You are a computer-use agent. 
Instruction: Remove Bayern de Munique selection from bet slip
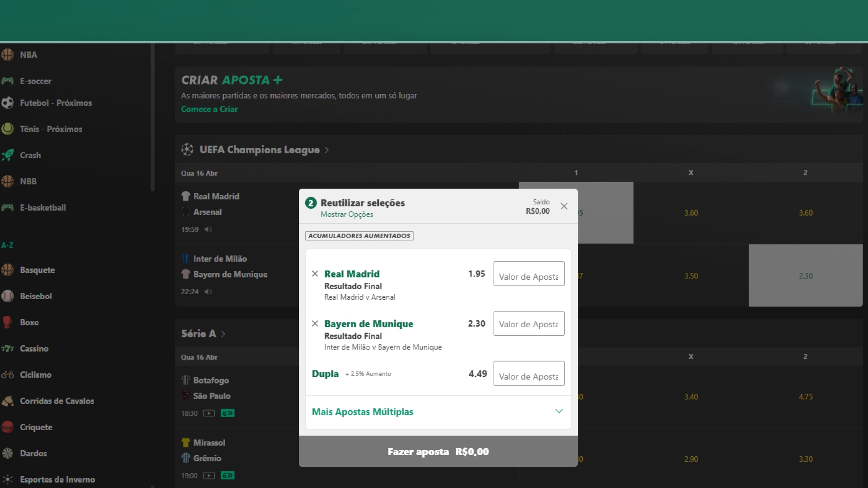point(315,324)
